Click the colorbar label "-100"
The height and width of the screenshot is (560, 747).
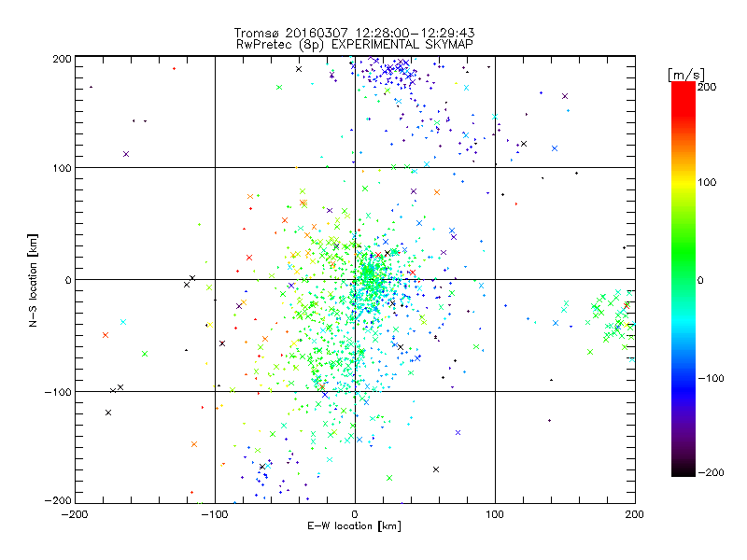coord(711,378)
